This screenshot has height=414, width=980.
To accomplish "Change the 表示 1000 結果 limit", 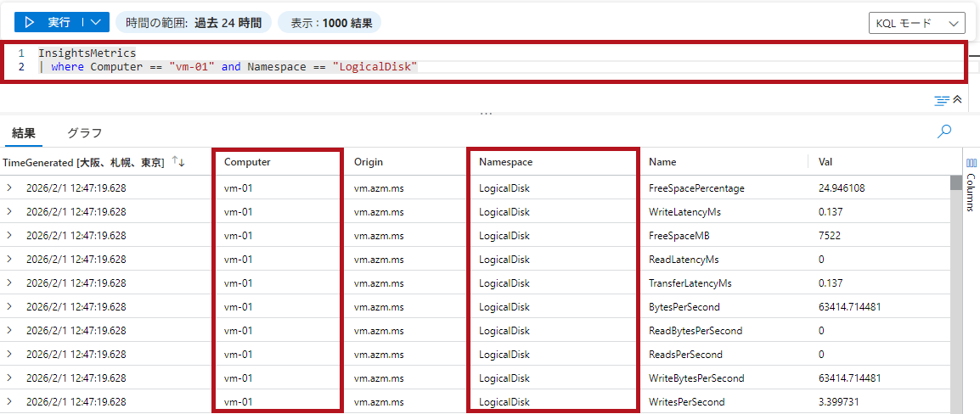I will click(330, 23).
